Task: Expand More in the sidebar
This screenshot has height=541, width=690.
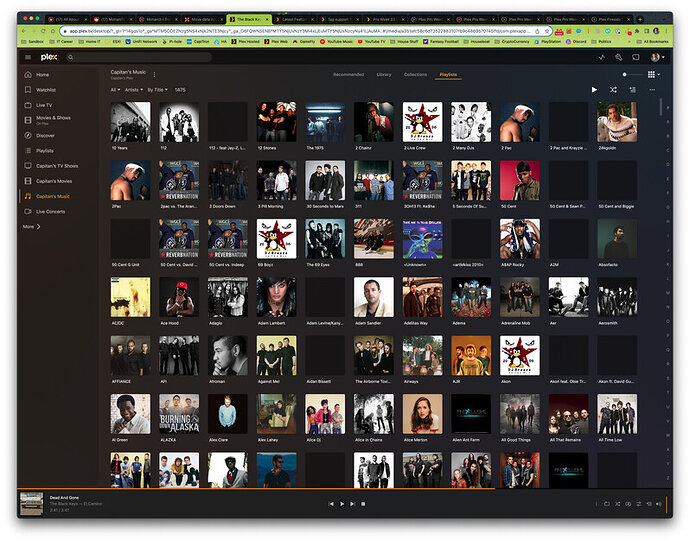Action: click(x=32, y=227)
